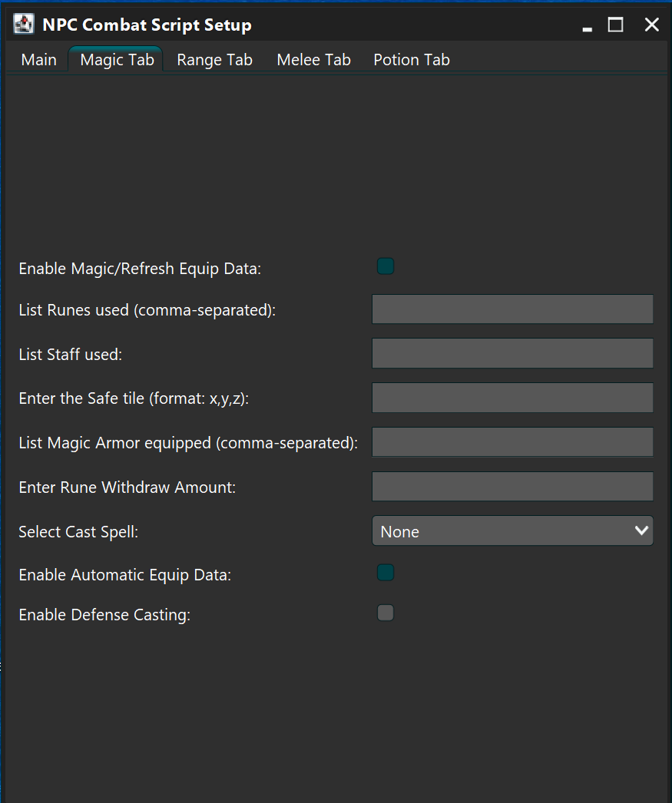Open the Select Cast Spell dropdown
Viewport: 672px width, 803px height.
pyautogui.click(x=512, y=530)
